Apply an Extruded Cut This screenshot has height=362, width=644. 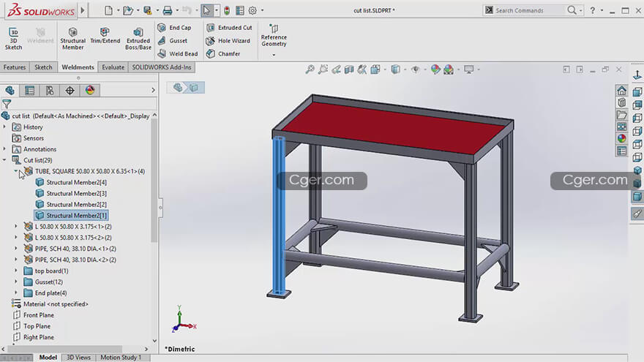pyautogui.click(x=229, y=28)
